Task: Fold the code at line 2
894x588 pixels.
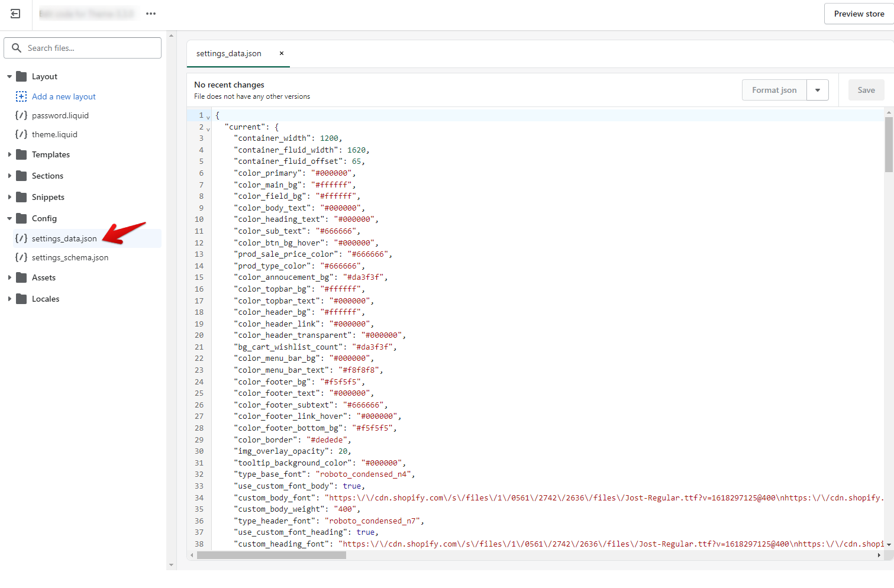Action: (x=208, y=129)
